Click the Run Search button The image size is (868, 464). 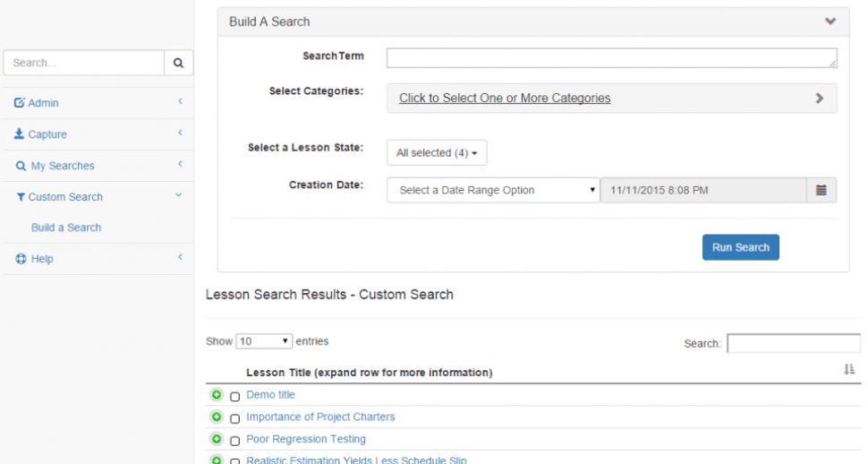pyautogui.click(x=740, y=247)
